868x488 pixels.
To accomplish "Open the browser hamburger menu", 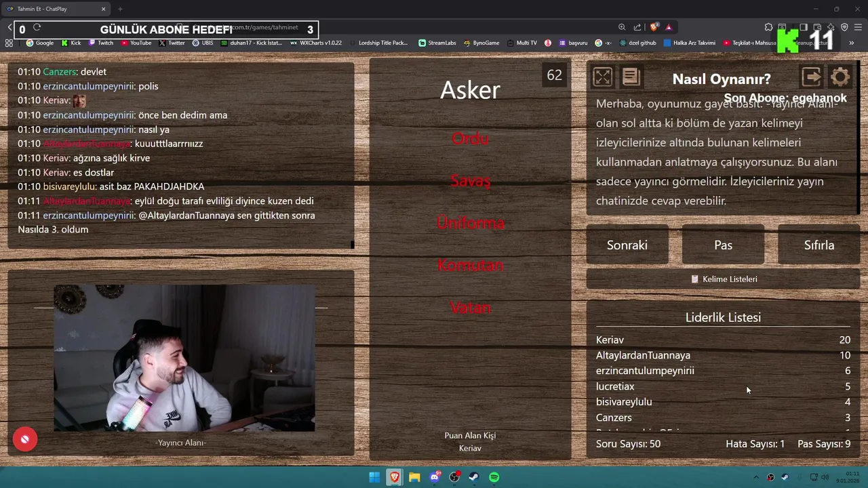I will click(x=858, y=27).
